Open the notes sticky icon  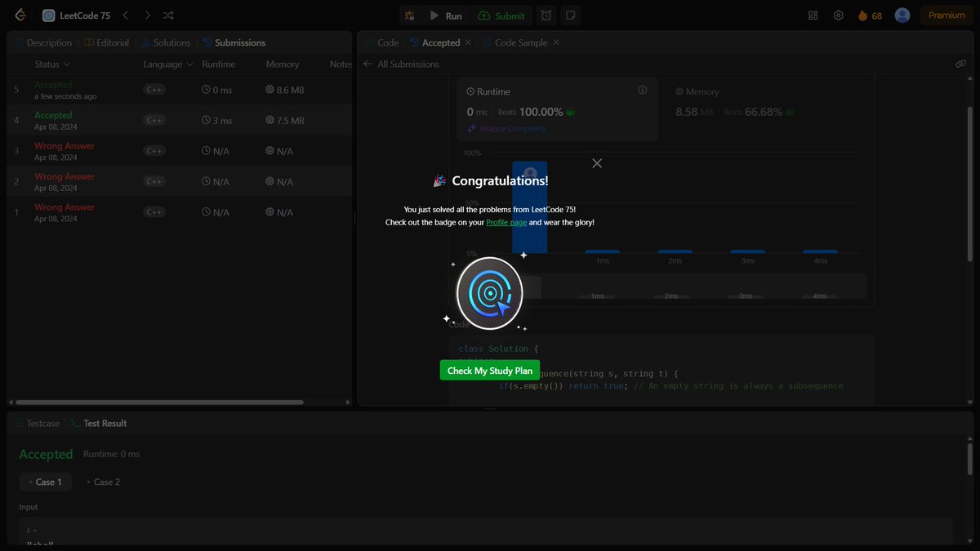click(x=571, y=16)
